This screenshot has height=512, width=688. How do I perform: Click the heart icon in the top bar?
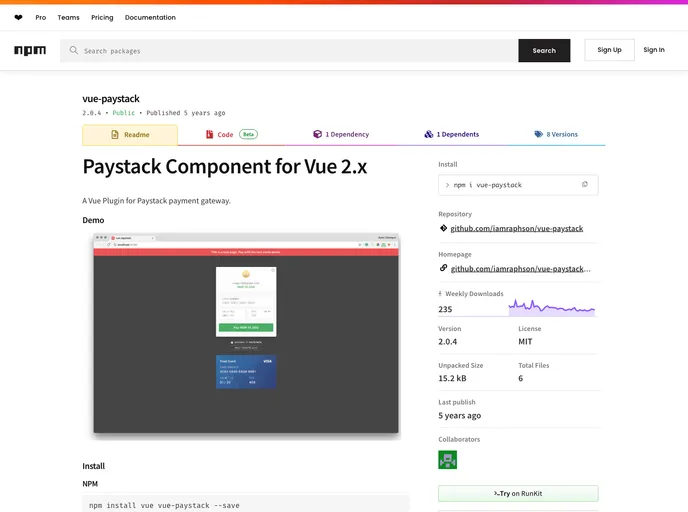pyautogui.click(x=18, y=18)
